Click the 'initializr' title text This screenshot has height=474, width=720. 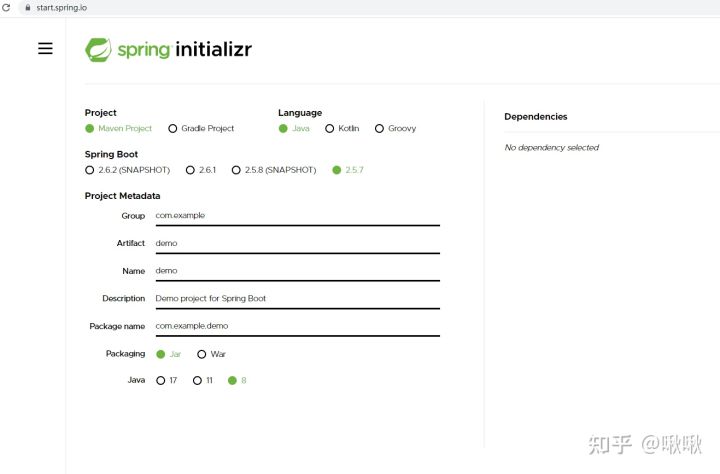pyautogui.click(x=214, y=49)
